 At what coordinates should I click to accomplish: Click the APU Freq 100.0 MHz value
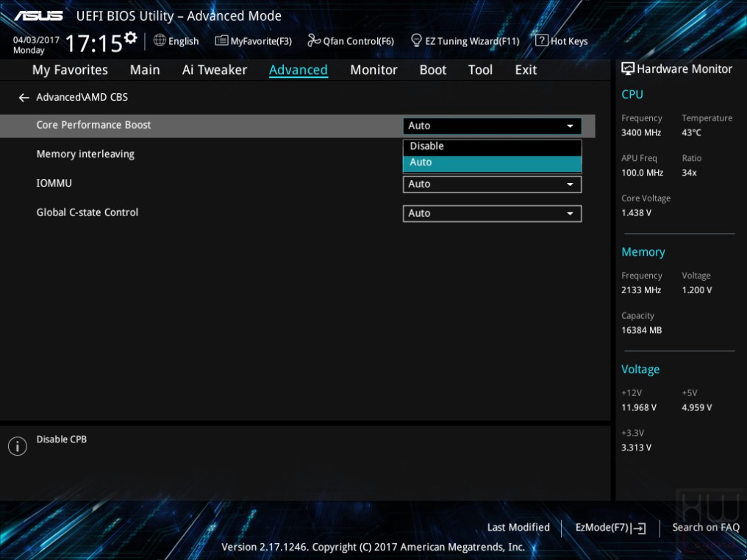point(642,173)
